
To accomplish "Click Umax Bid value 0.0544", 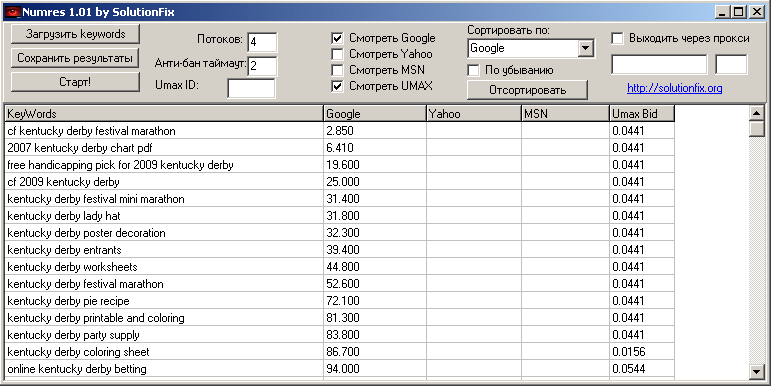I will tap(629, 369).
